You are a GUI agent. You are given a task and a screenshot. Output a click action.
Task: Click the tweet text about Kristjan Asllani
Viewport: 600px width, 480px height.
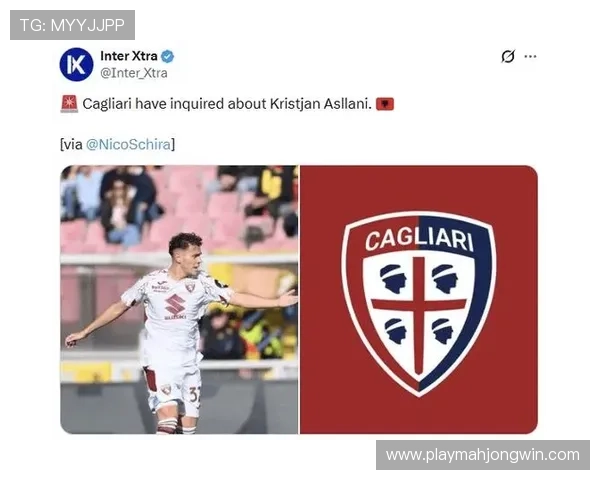click(227, 104)
